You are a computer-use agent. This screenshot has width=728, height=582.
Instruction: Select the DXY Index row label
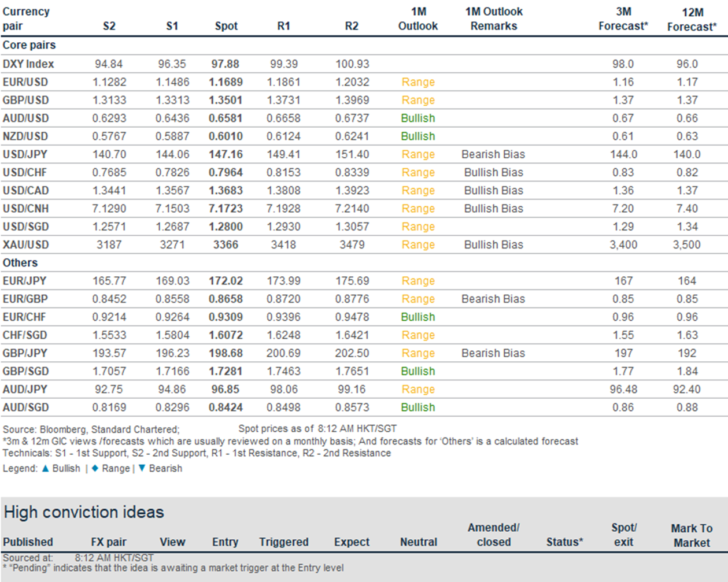coord(28,64)
